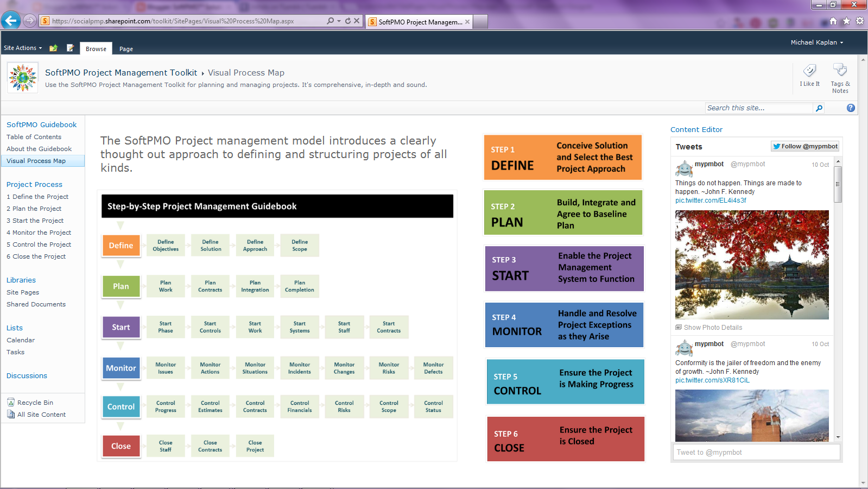Click the purple Start process button

[x=121, y=327]
